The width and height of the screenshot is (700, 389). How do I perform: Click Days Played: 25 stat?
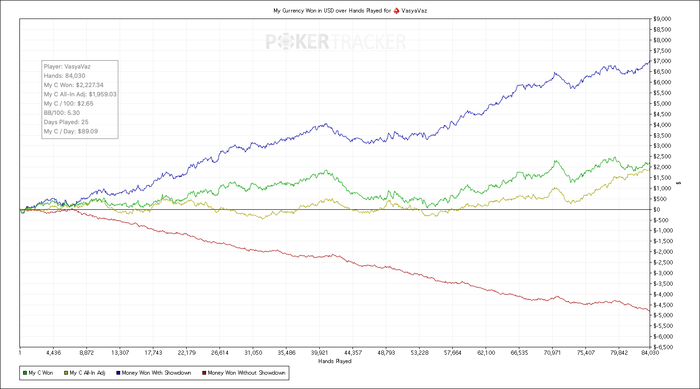coord(66,122)
